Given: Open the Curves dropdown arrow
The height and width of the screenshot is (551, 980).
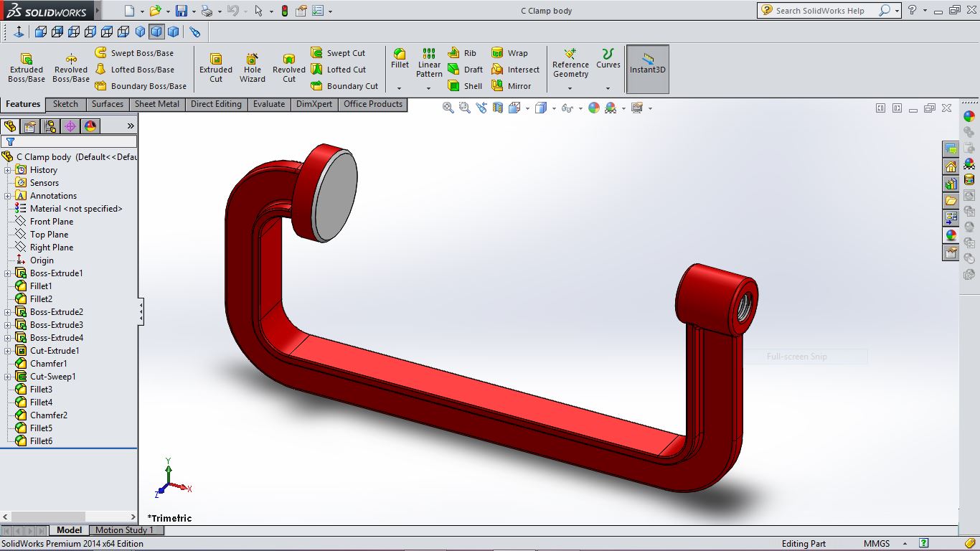Looking at the screenshot, I should 608,88.
